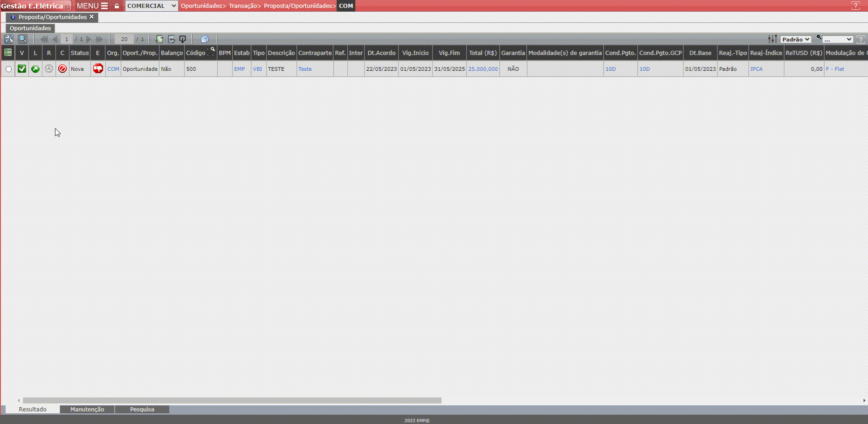Click the red prohibition icon in column C
Image resolution: width=868 pixels, height=424 pixels.
(62, 69)
